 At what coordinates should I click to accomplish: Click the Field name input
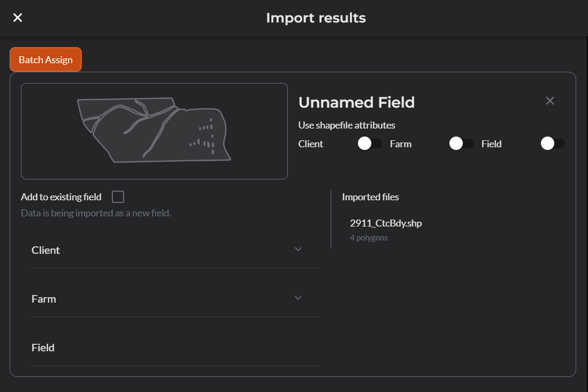coord(175,348)
